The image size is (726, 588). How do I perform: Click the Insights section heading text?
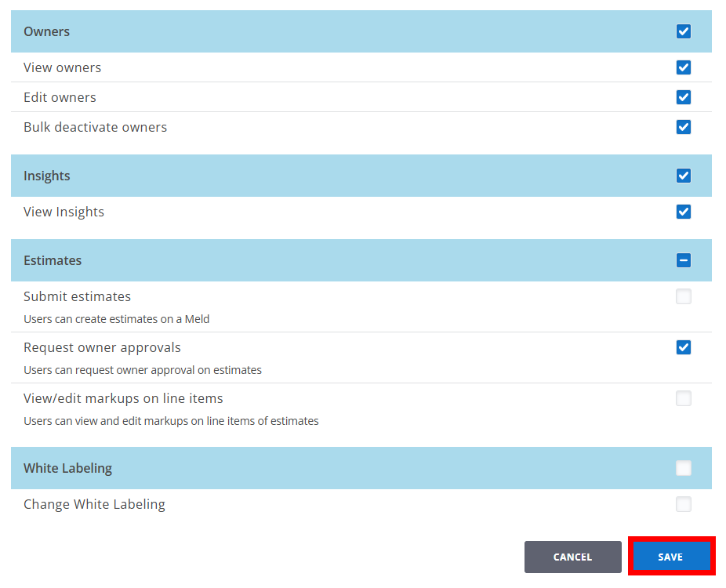click(x=46, y=176)
